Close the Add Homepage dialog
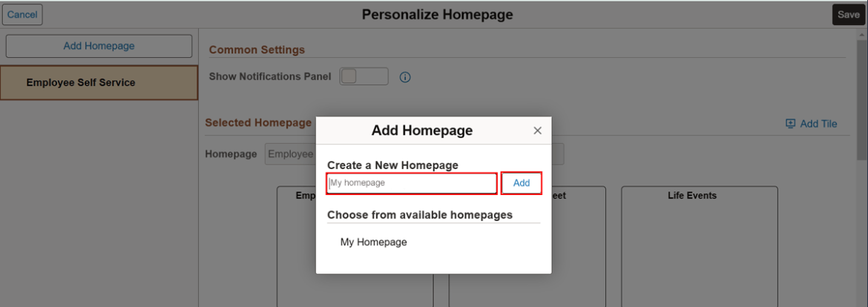 (538, 131)
